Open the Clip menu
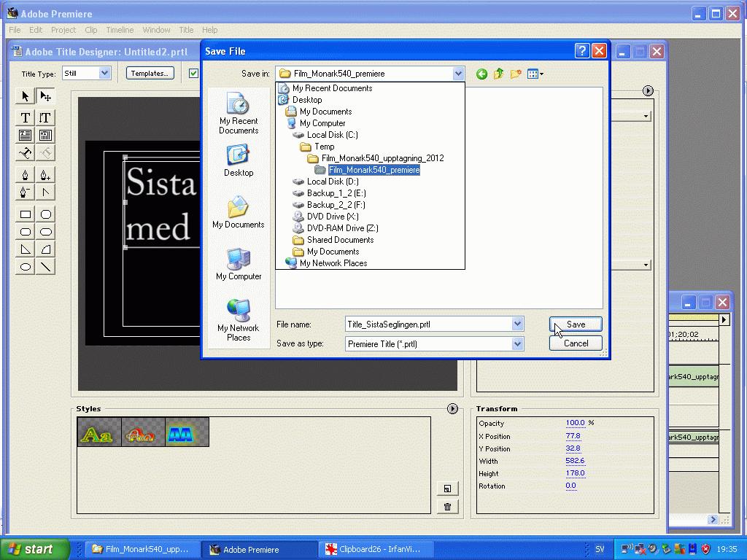The image size is (747, 560). click(x=91, y=30)
